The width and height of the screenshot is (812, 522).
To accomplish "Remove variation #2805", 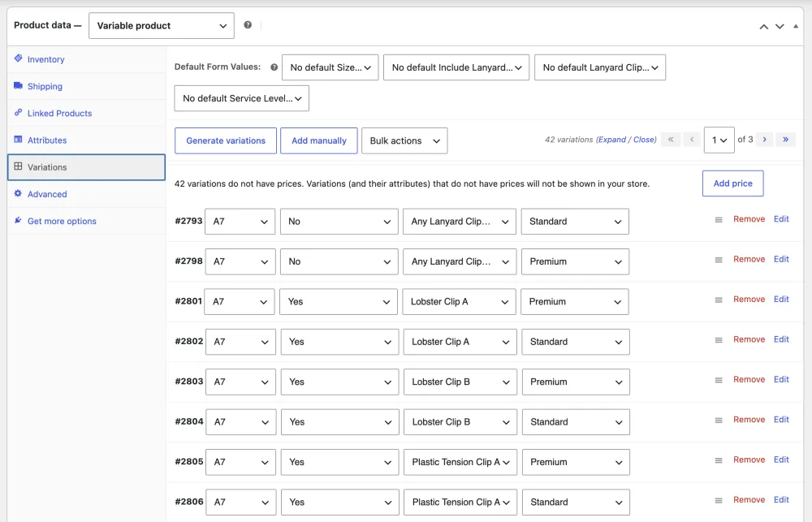I will coord(749,459).
